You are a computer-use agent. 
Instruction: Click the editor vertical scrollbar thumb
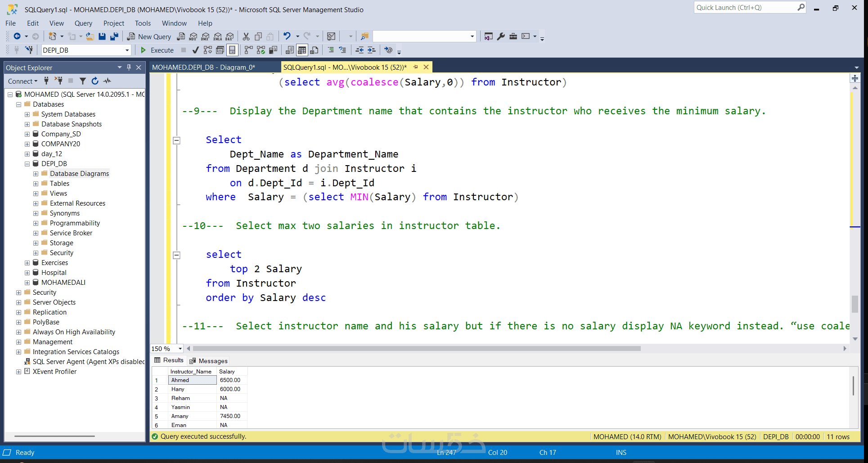[855, 304]
